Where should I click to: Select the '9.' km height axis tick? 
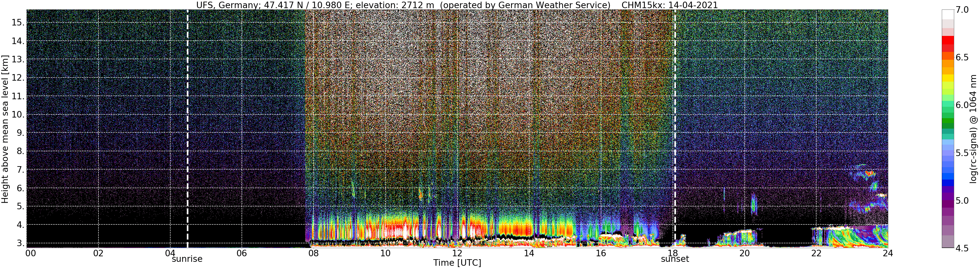tap(20, 133)
